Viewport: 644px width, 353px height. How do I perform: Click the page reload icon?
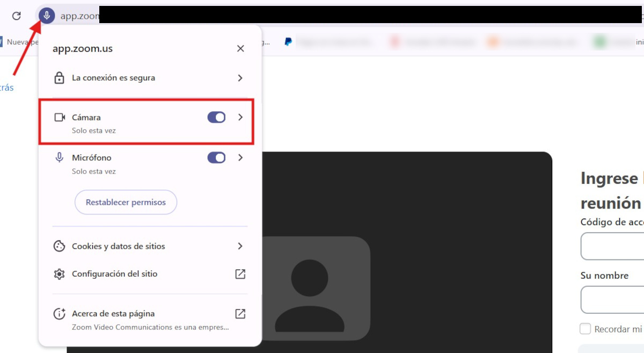(16, 15)
